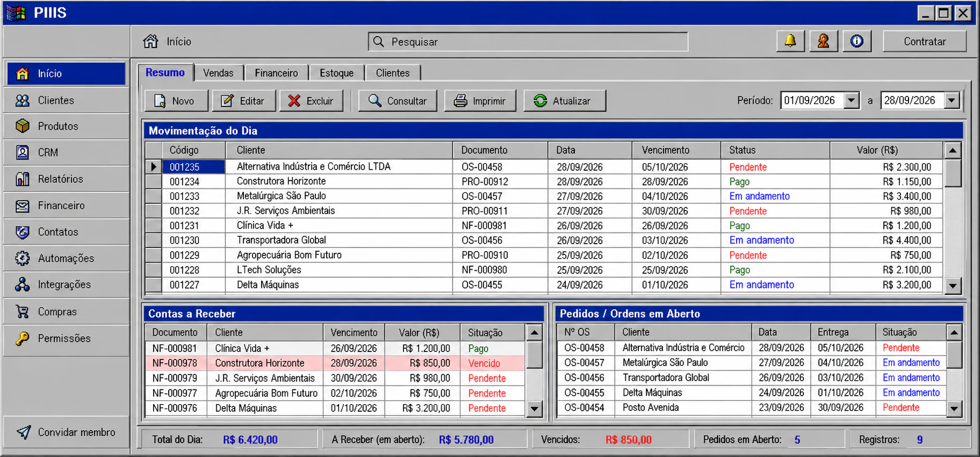Image resolution: width=980 pixels, height=457 pixels.
Task: Click into the Pesquisar search field
Action: (528, 42)
